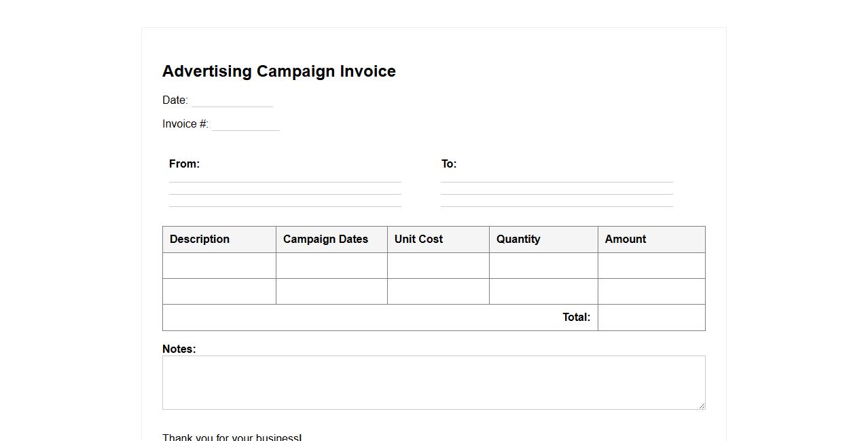Select the first row Description cell
The height and width of the screenshot is (441, 868).
point(219,265)
